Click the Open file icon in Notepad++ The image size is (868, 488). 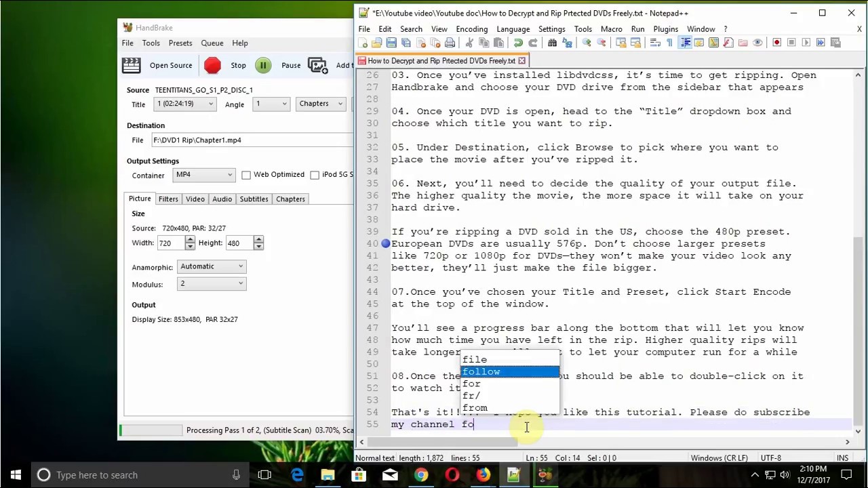click(376, 43)
